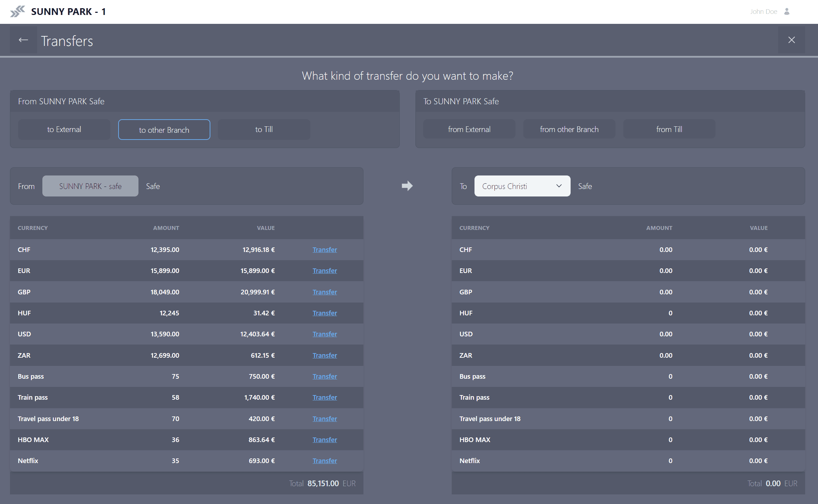Click the 1,740.00 € Train pass value
Image resolution: width=818 pixels, height=504 pixels.
[259, 397]
